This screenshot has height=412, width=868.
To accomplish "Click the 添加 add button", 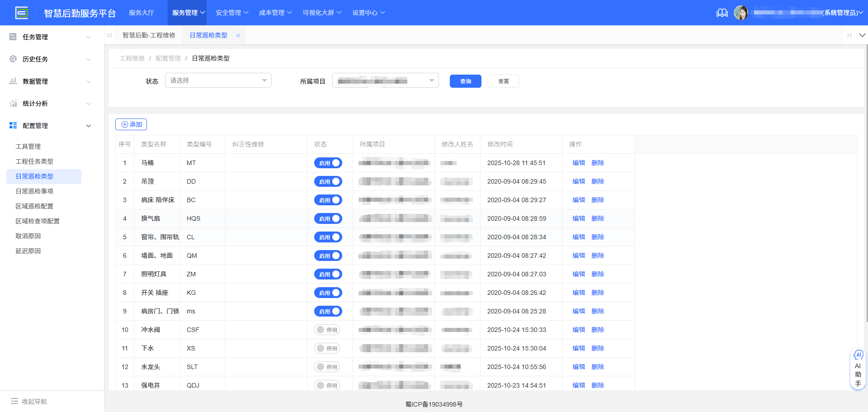I will pyautogui.click(x=131, y=124).
